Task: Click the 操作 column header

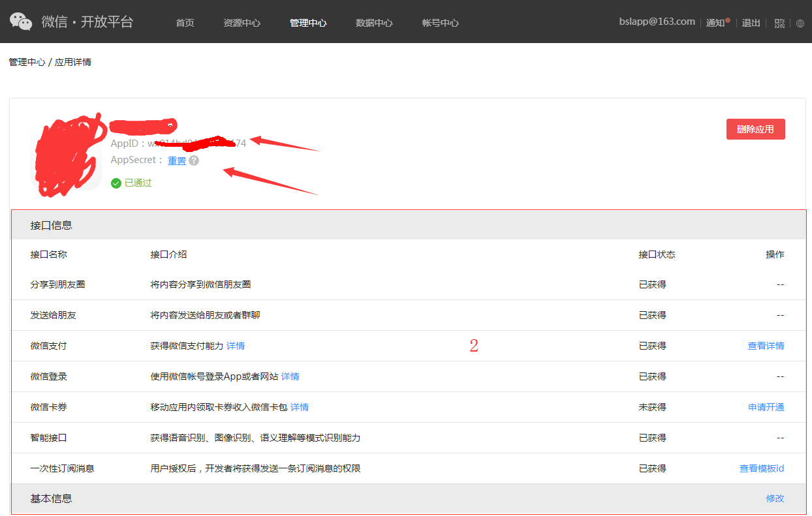Action: coord(775,254)
